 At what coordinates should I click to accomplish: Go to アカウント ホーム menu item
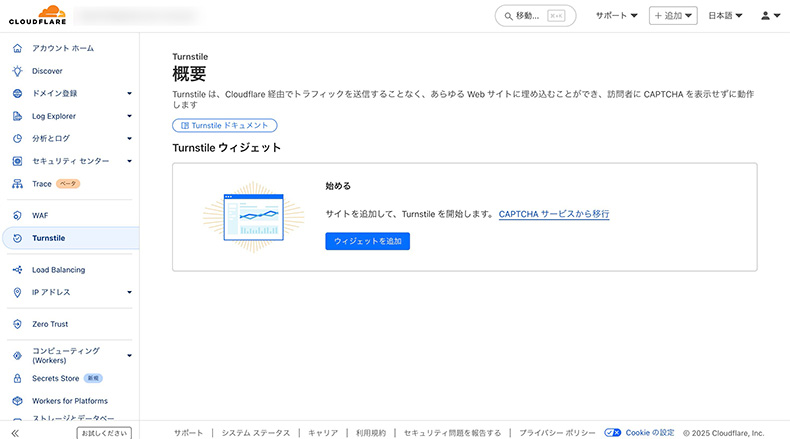click(63, 48)
